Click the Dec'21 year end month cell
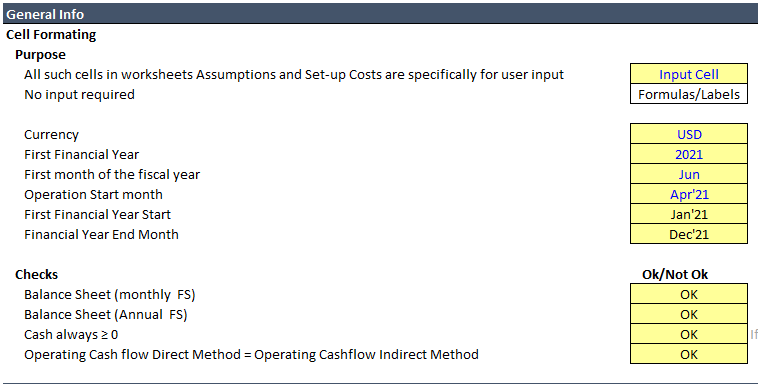The width and height of the screenshot is (758, 384). click(689, 234)
